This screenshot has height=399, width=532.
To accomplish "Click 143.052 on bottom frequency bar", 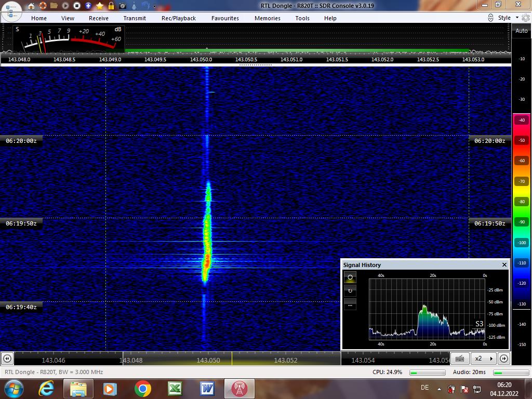I will (x=285, y=361).
